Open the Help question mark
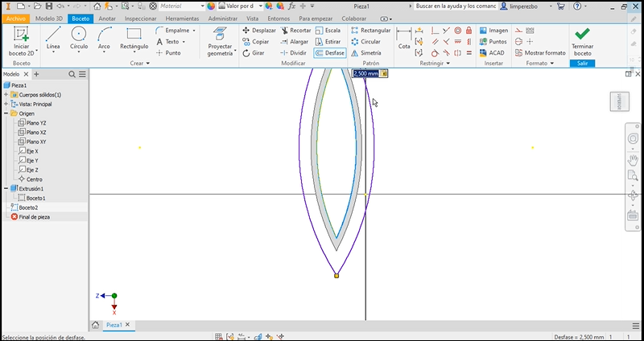The image size is (644, 341). (x=577, y=6)
